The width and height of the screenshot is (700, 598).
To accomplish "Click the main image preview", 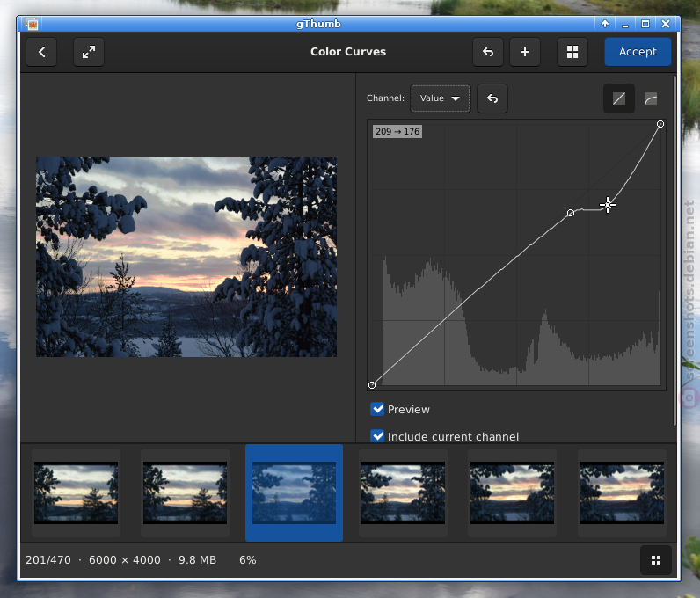I will coord(186,257).
